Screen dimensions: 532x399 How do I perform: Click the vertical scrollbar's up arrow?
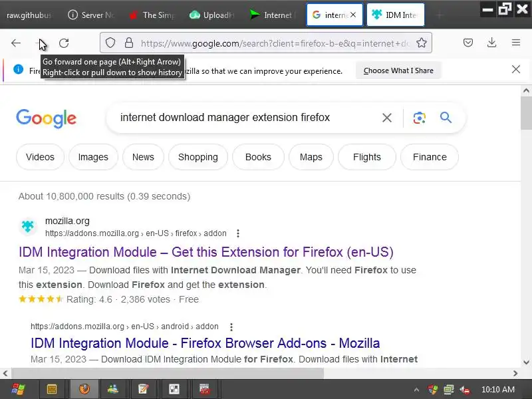coord(526,90)
